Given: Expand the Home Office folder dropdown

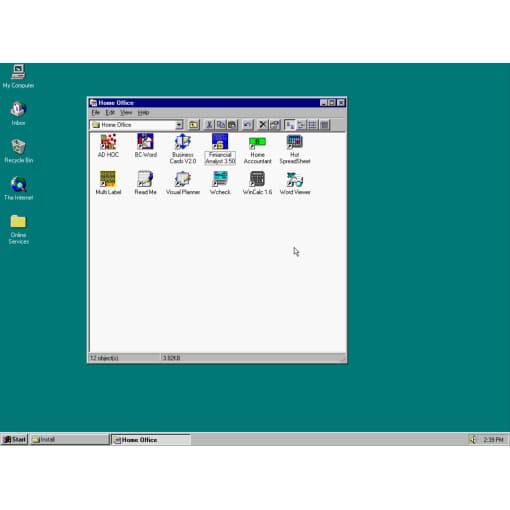Looking at the screenshot, I should 179,125.
